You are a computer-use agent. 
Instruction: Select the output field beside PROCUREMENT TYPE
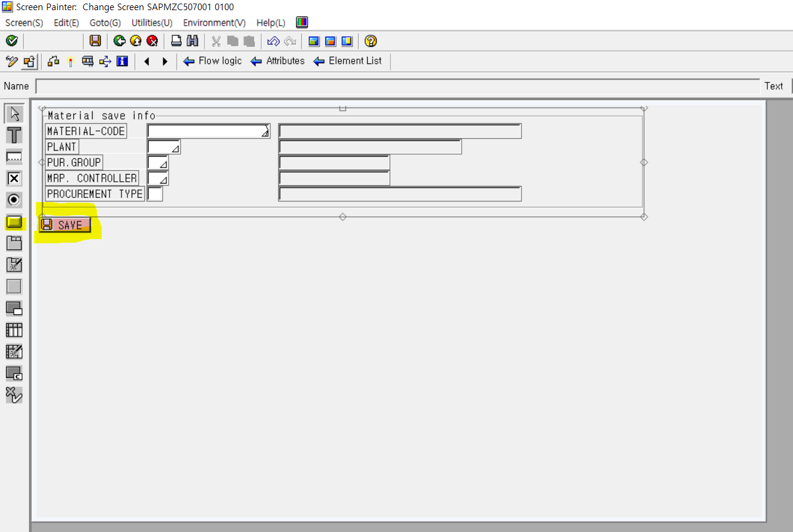tap(400, 194)
